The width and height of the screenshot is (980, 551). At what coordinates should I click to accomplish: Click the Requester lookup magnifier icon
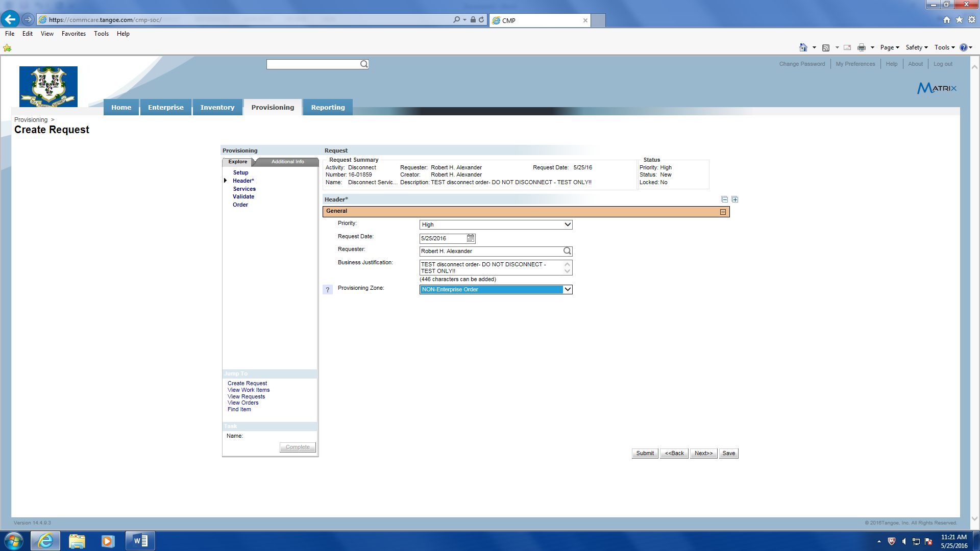pos(567,251)
